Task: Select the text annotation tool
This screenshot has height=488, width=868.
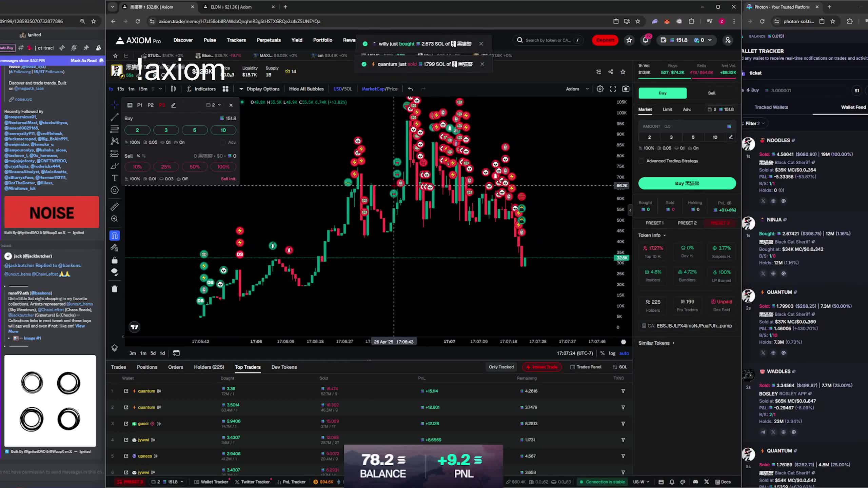Action: tap(115, 178)
